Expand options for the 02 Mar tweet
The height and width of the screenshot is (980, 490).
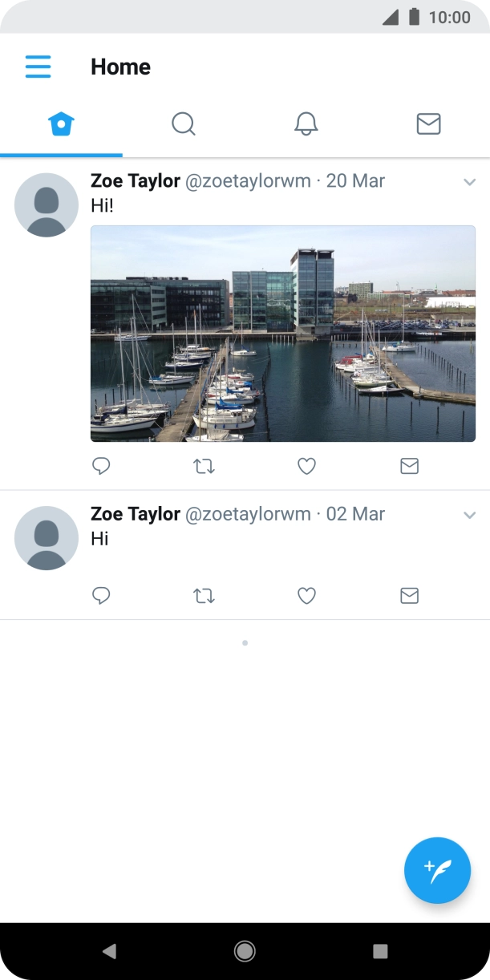click(x=470, y=516)
